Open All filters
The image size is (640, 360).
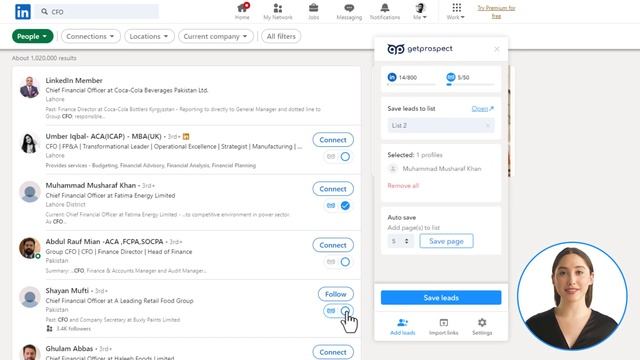(x=281, y=36)
